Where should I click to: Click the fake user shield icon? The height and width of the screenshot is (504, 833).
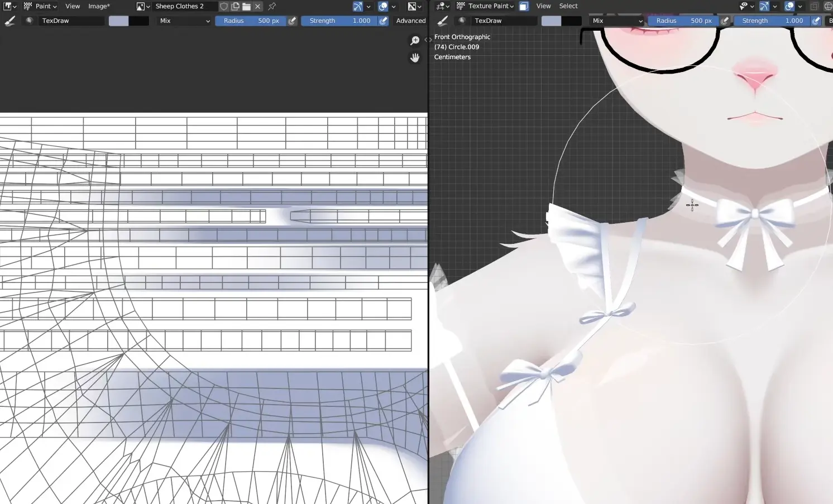pyautogui.click(x=224, y=6)
